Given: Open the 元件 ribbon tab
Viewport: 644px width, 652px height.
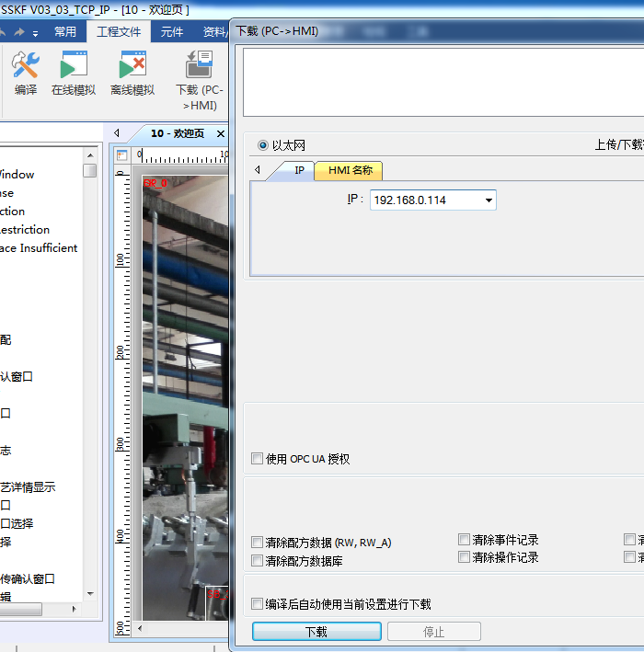Looking at the screenshot, I should [172, 31].
